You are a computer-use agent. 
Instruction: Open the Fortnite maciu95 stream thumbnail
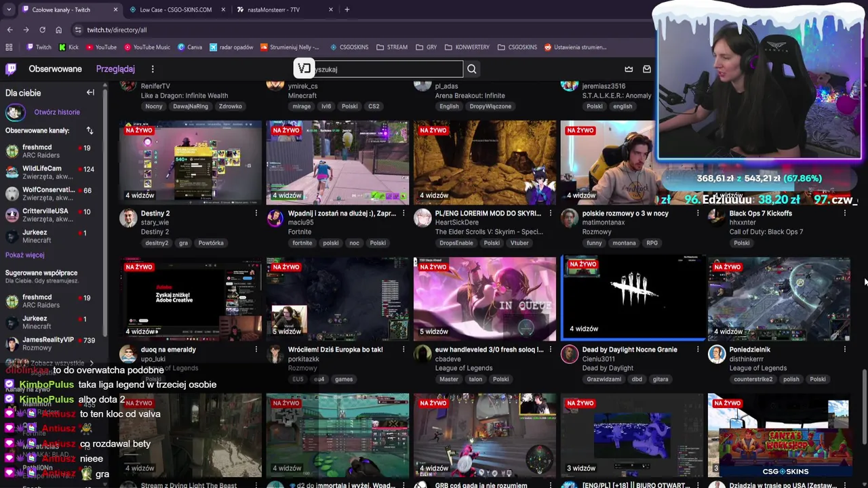tap(338, 163)
